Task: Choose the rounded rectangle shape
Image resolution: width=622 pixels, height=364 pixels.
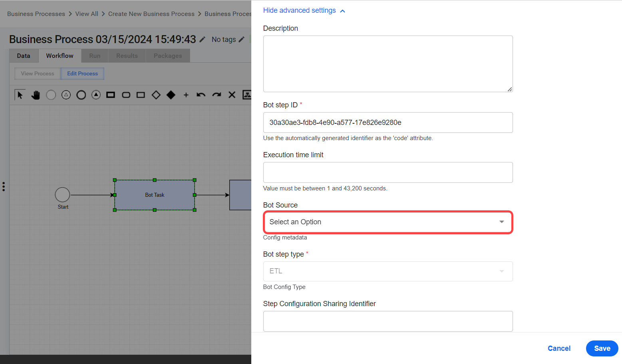Action: pos(126,95)
